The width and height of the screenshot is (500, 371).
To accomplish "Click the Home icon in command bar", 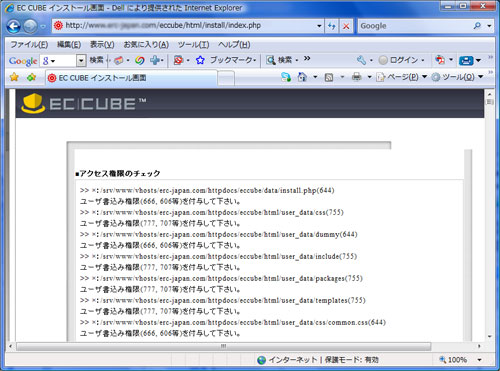I will pyautogui.click(x=302, y=77).
